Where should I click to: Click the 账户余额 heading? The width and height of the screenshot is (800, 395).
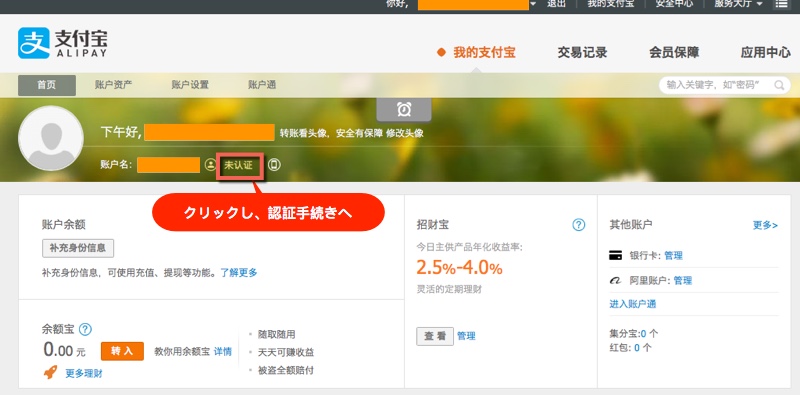tap(64, 225)
